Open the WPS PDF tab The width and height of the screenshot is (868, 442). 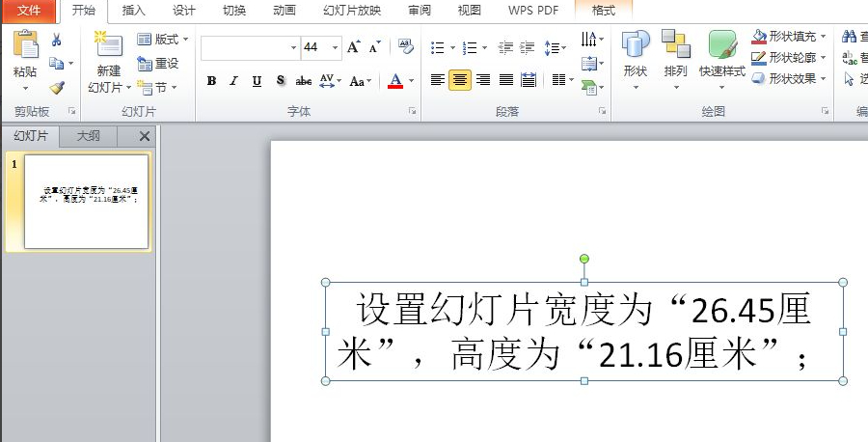[x=533, y=11]
